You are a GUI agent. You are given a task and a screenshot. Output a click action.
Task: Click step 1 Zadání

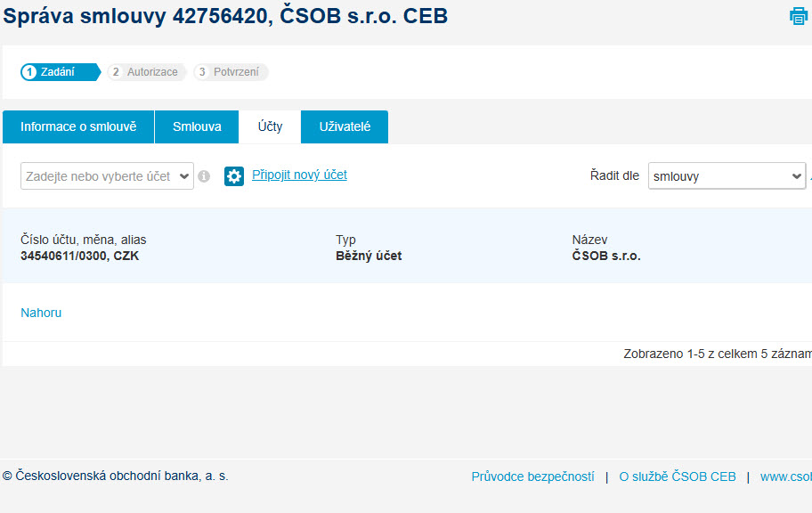tap(60, 72)
